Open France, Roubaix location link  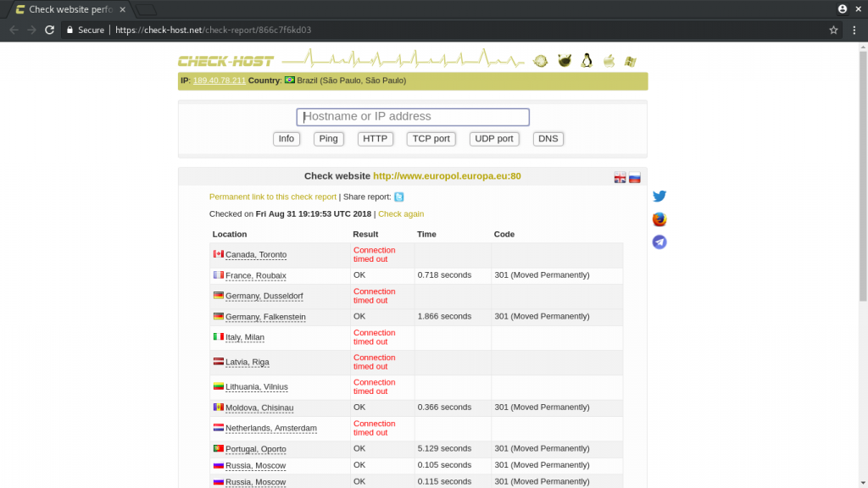coord(256,275)
